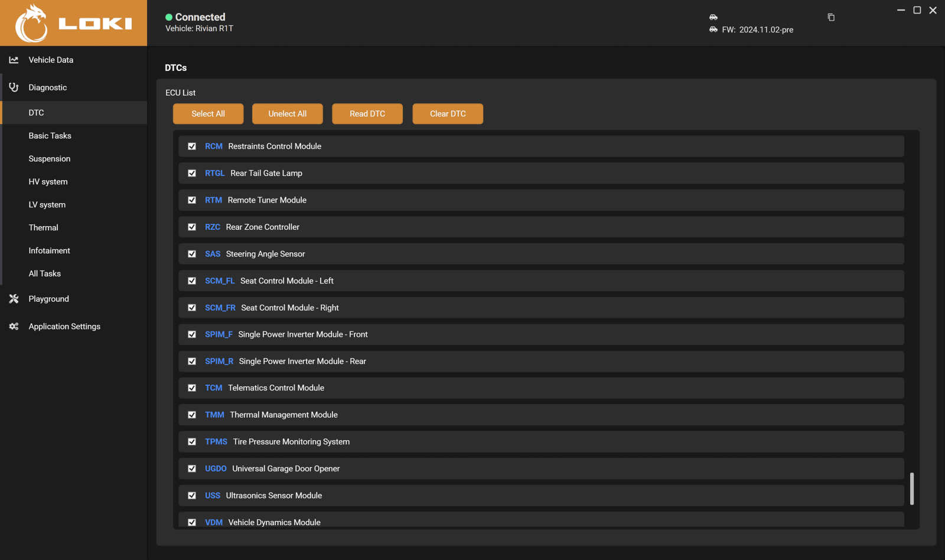Click the Vehicle Data chart icon
Screen dimensions: 945x560
click(x=14, y=60)
